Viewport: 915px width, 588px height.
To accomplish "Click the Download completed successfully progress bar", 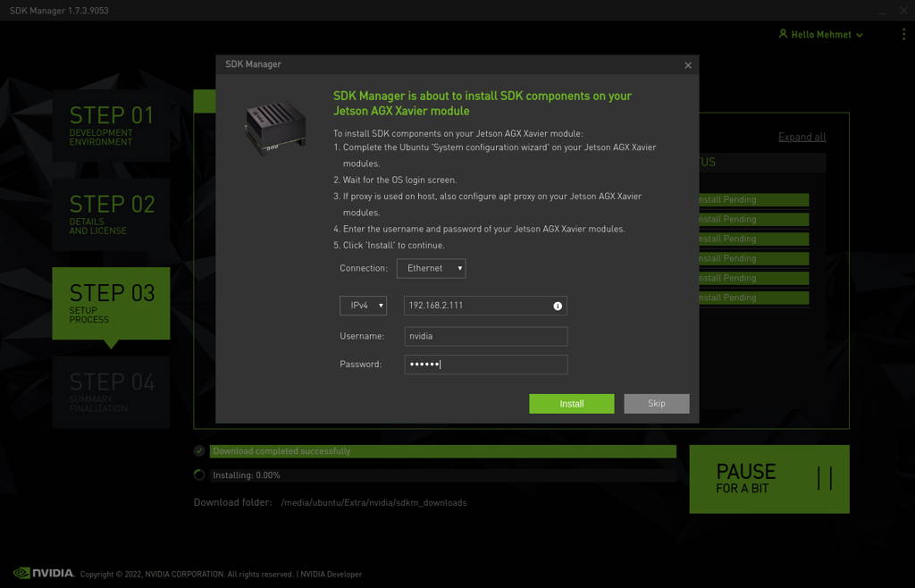I will [x=443, y=451].
